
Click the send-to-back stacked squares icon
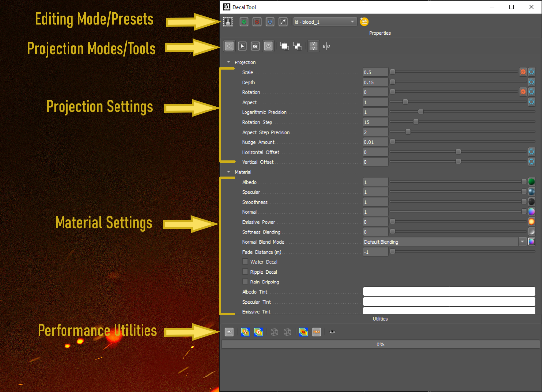pos(297,46)
